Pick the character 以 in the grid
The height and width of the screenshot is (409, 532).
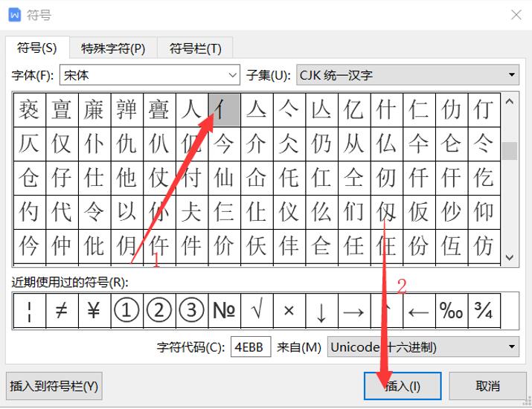point(127,212)
